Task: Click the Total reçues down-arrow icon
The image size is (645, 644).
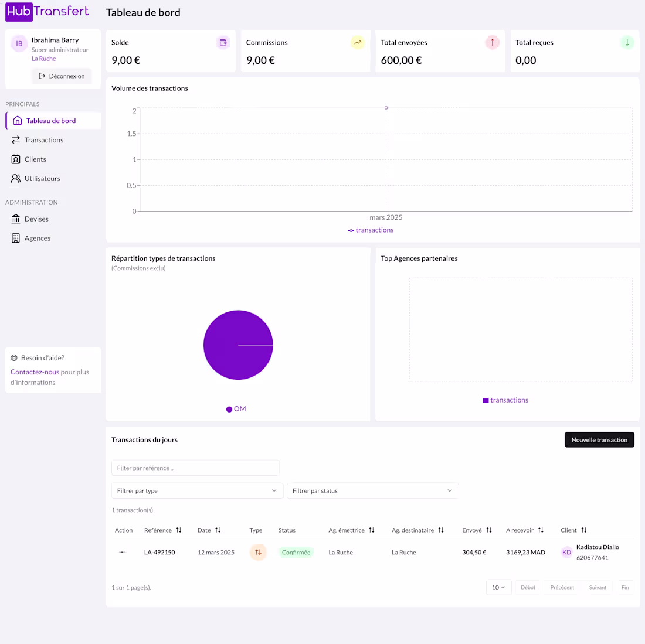Action: pyautogui.click(x=626, y=42)
